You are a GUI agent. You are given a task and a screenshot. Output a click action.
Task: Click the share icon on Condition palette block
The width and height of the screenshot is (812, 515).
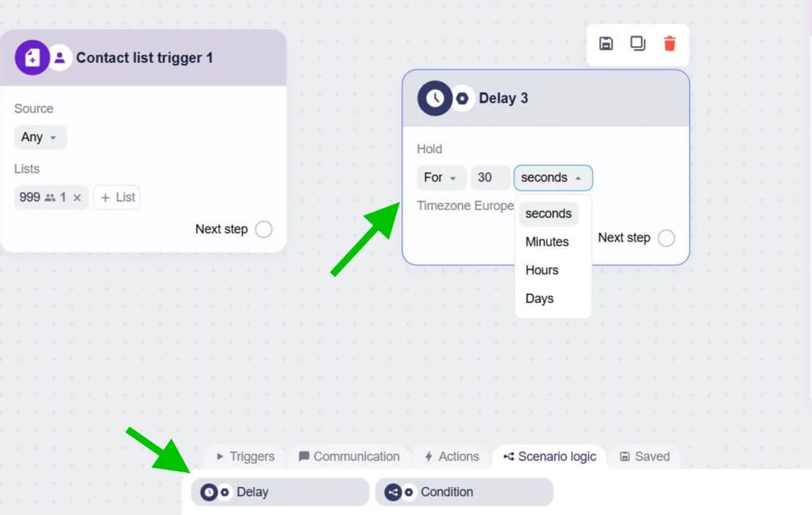point(392,492)
